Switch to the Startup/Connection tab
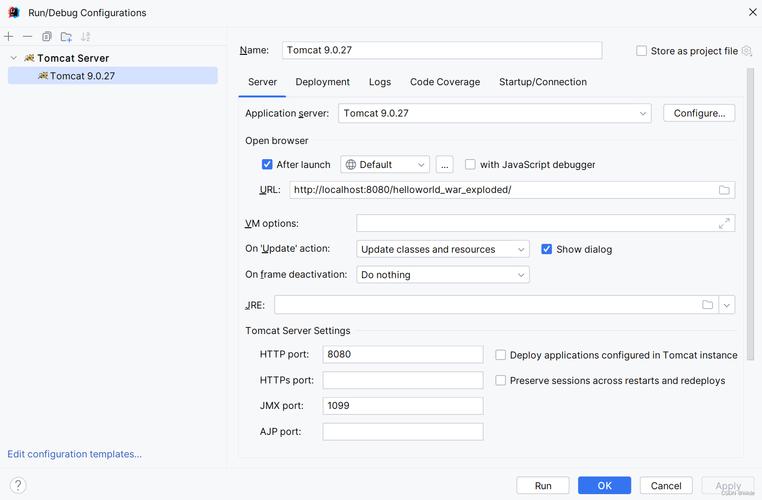The image size is (762, 500). pyautogui.click(x=543, y=82)
